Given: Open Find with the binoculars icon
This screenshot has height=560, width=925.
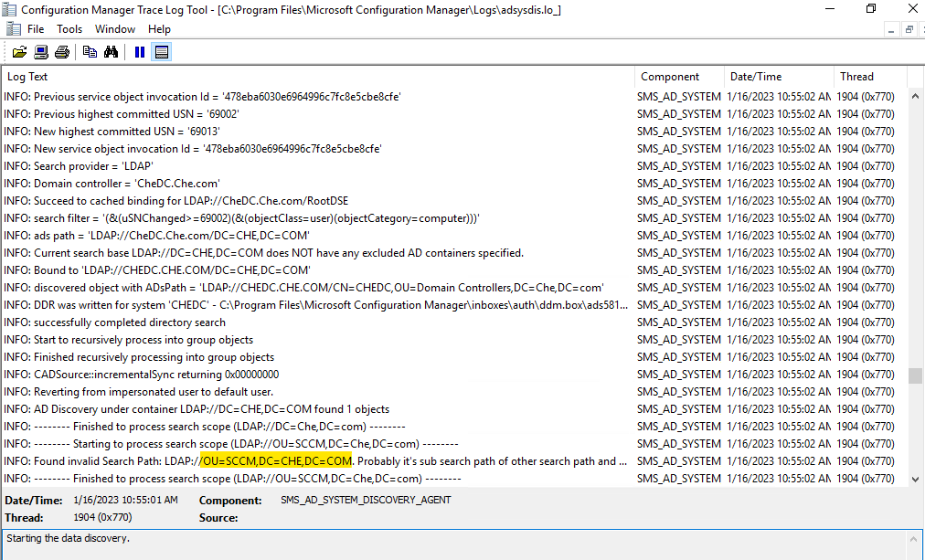Looking at the screenshot, I should [x=111, y=52].
